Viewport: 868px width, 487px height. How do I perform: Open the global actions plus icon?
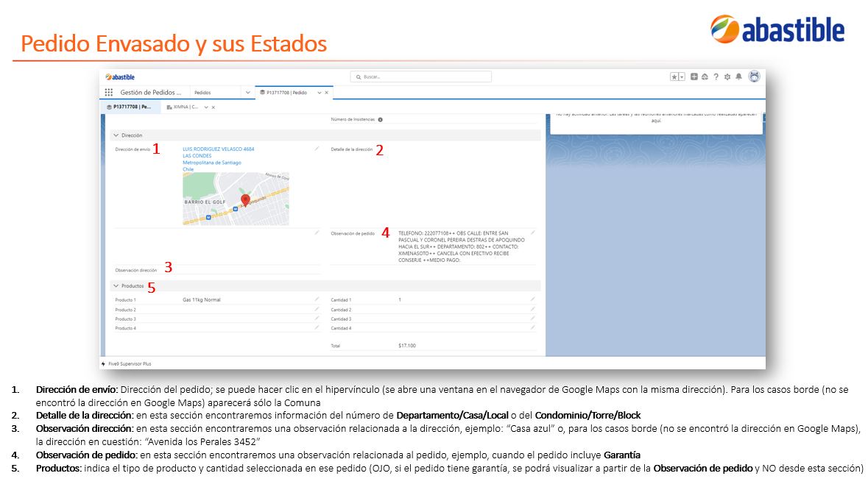pyautogui.click(x=694, y=77)
